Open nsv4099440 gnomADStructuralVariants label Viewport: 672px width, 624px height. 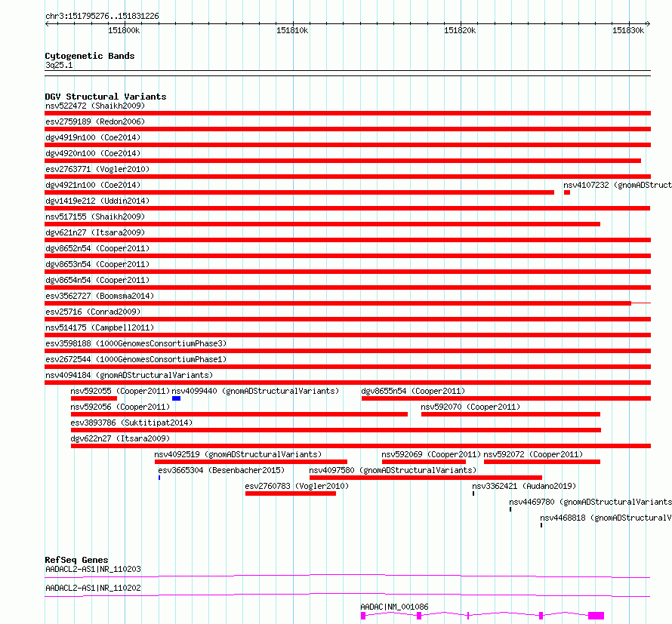(x=255, y=391)
